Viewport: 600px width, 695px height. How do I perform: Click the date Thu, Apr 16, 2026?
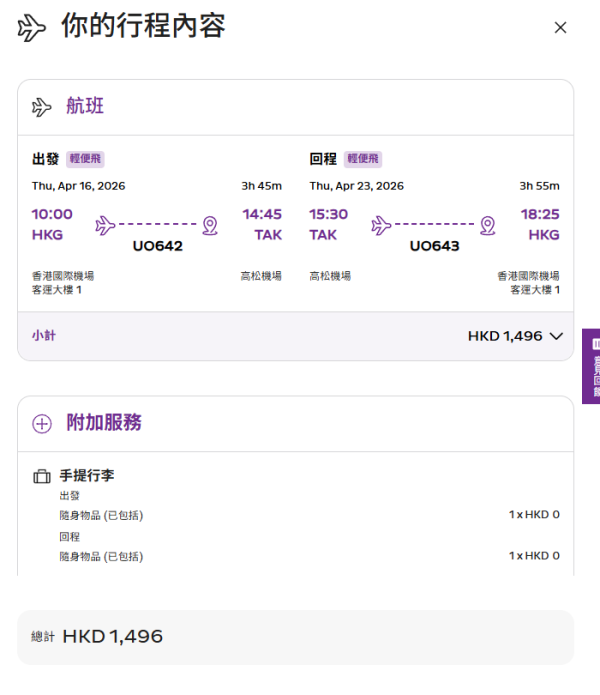78,186
